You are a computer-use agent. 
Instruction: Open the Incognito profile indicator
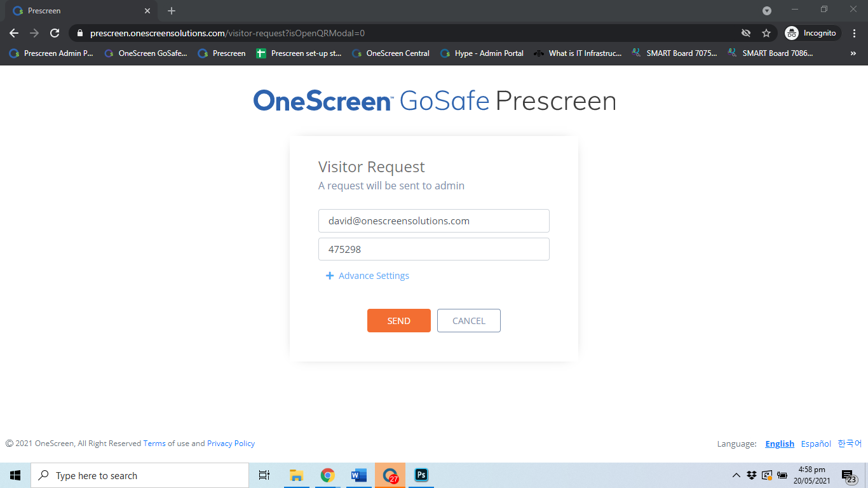coord(813,33)
